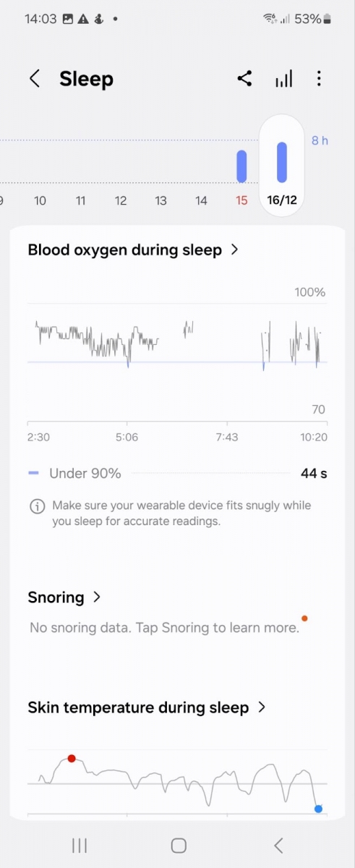Tap the Snoring heading text
Image resolution: width=355 pixels, height=868 pixels.
[56, 597]
